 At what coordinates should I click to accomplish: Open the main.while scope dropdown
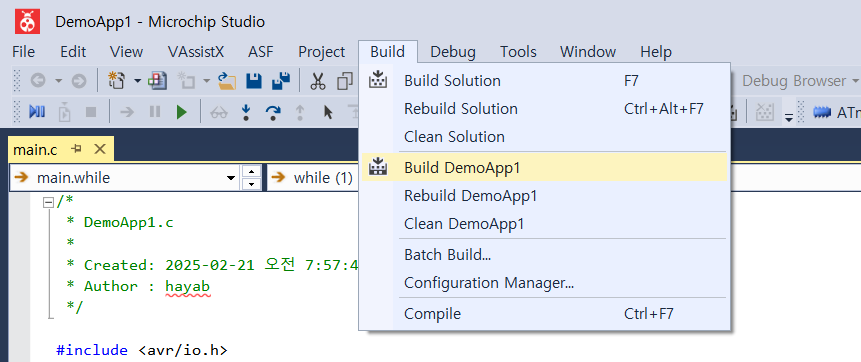(x=231, y=178)
